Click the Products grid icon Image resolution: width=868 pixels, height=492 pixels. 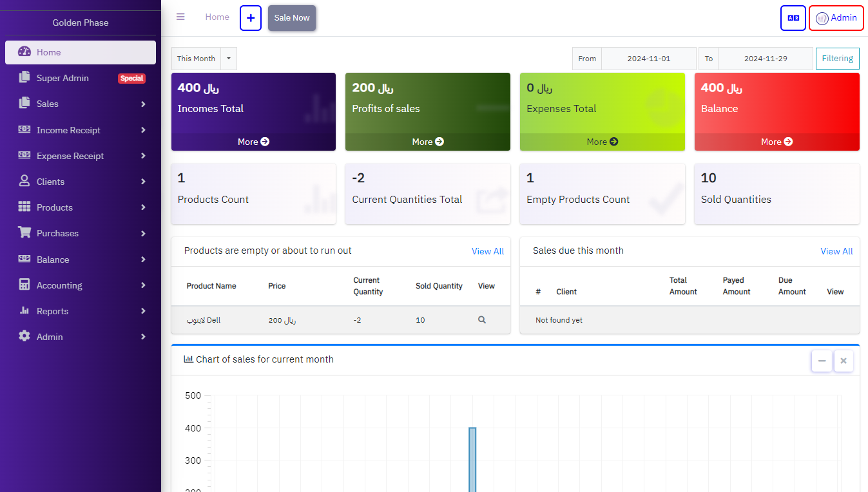pos(24,207)
